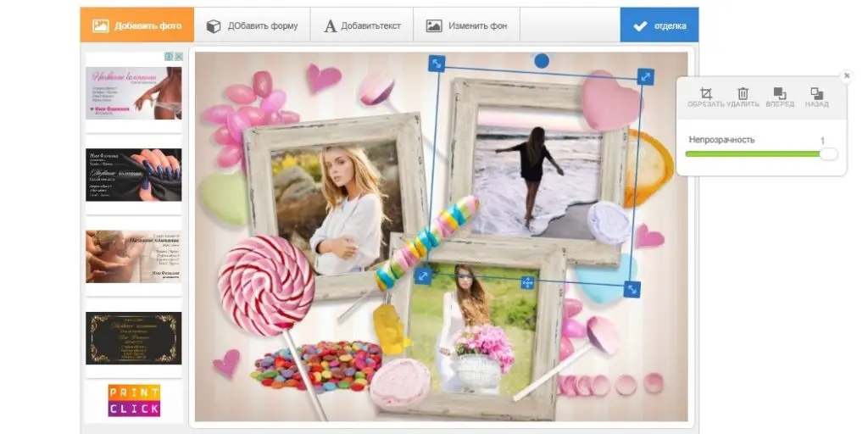
Task: Close the ad using its X icon
Action: click(179, 57)
